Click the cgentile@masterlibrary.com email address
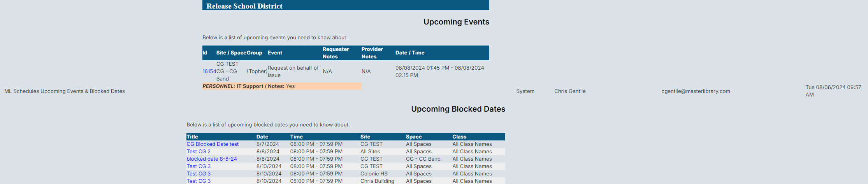Screen dimensions: 868x184 coord(696,91)
